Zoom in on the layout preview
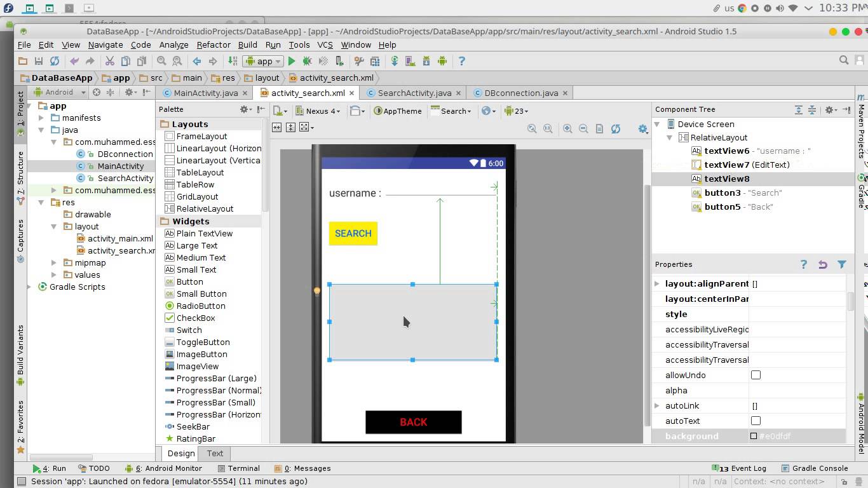 tap(567, 128)
